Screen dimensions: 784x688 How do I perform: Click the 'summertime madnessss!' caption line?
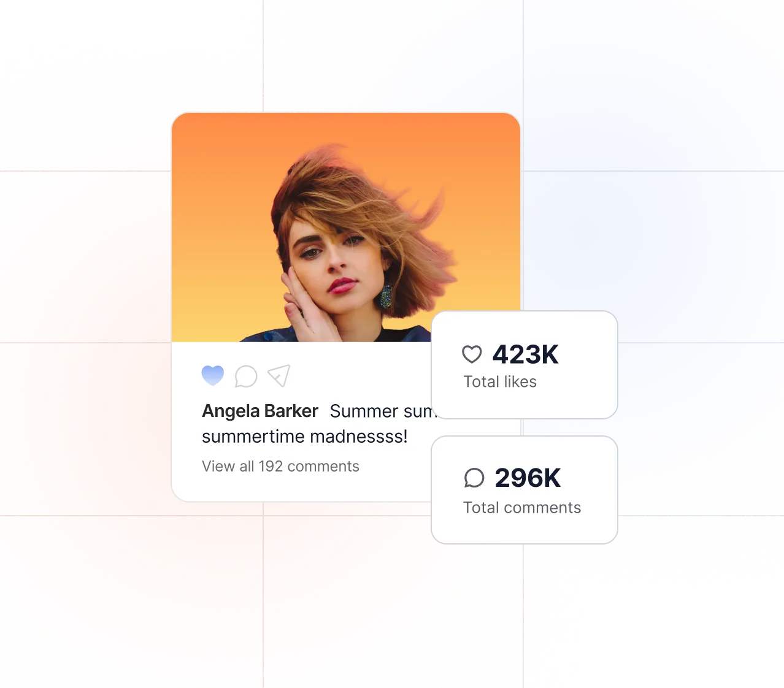pos(304,437)
